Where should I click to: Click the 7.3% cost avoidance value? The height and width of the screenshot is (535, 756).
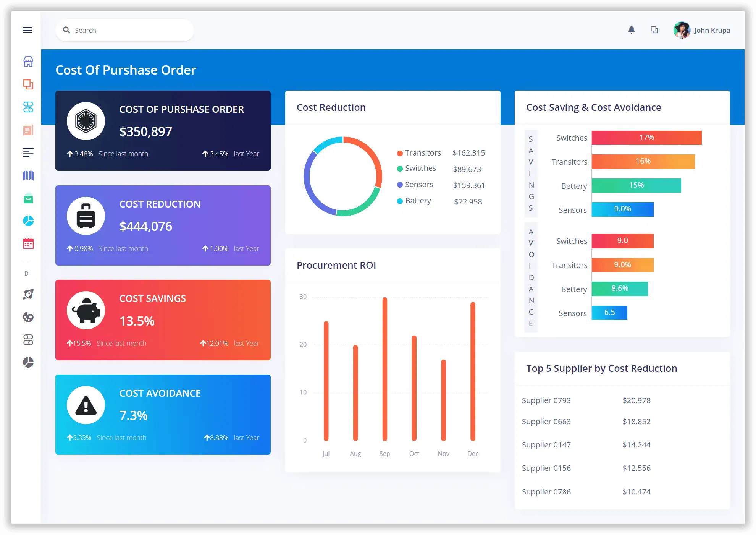pos(134,415)
